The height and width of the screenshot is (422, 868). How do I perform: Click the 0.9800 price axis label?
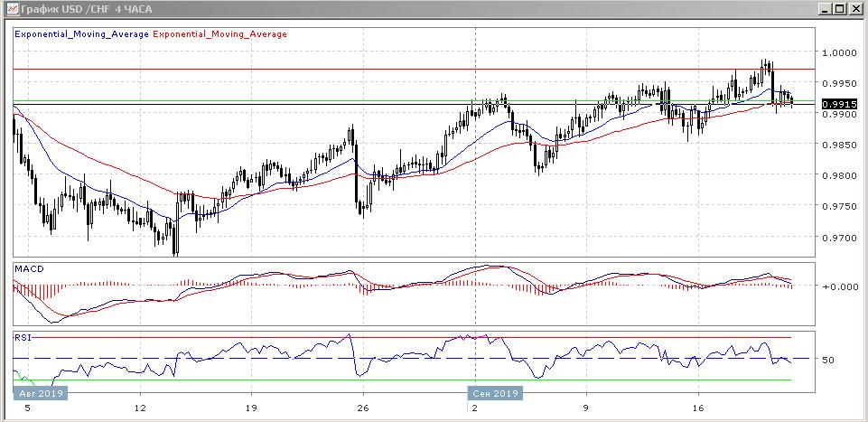(840, 176)
